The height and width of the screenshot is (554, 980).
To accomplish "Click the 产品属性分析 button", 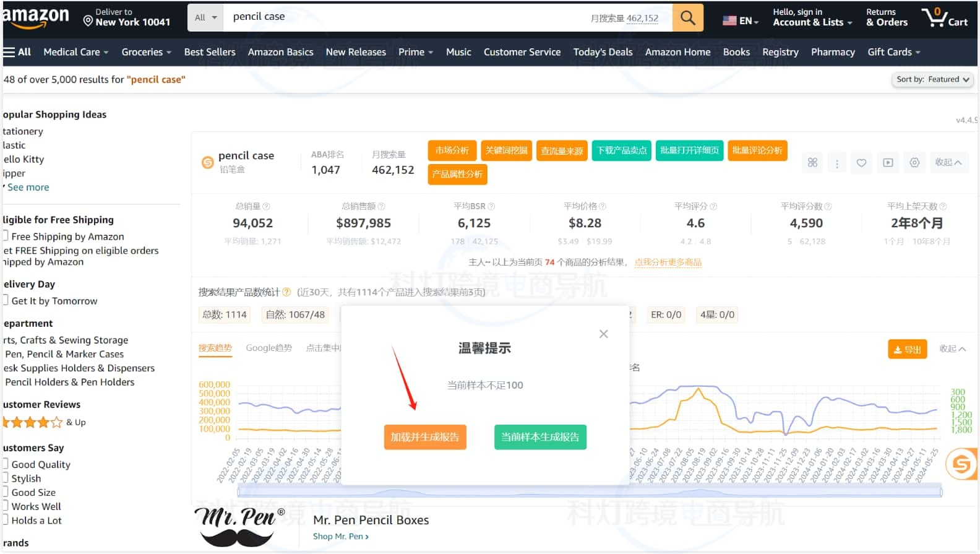I will click(x=457, y=175).
